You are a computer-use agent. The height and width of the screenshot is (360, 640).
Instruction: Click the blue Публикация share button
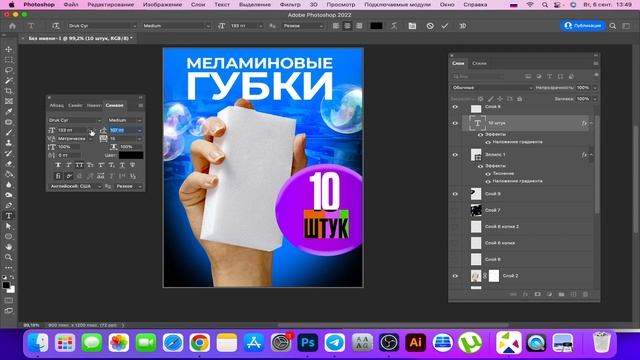pyautogui.click(x=582, y=26)
